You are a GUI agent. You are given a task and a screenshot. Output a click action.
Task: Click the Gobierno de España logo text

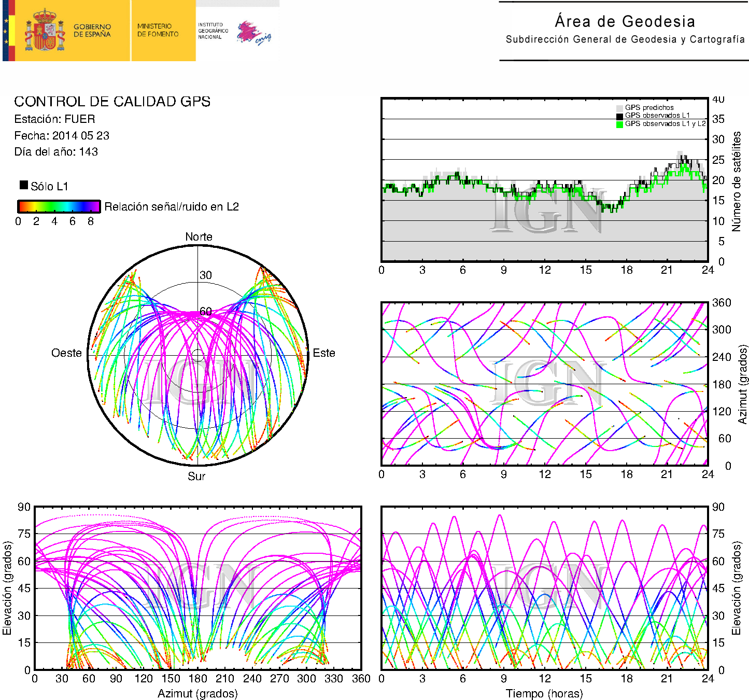[x=92, y=31]
